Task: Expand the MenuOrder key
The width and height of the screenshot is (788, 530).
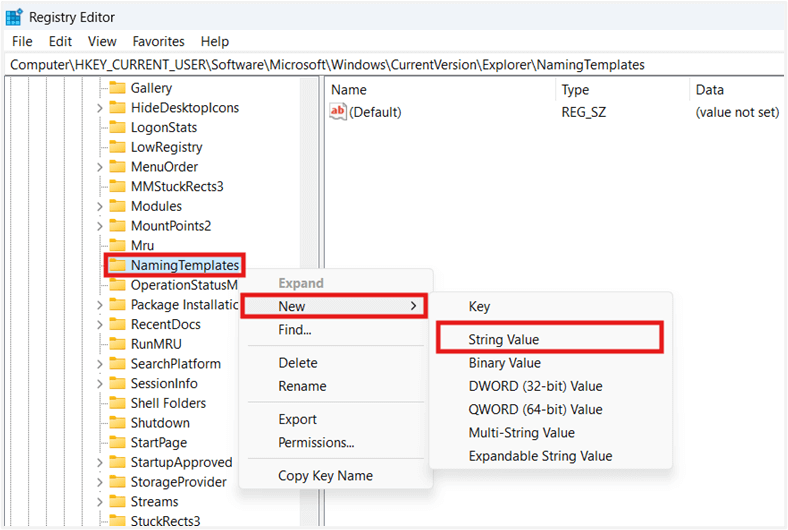Action: click(x=100, y=167)
